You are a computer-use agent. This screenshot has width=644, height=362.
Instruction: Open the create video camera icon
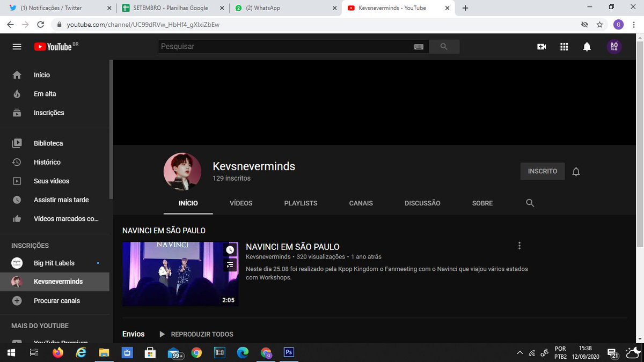[x=541, y=47]
